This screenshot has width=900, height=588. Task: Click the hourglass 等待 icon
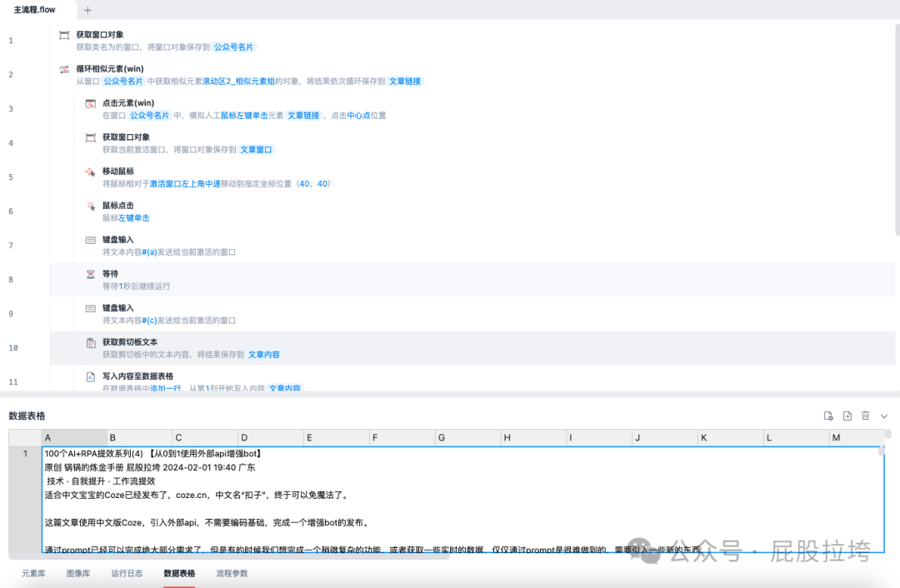[91, 274]
